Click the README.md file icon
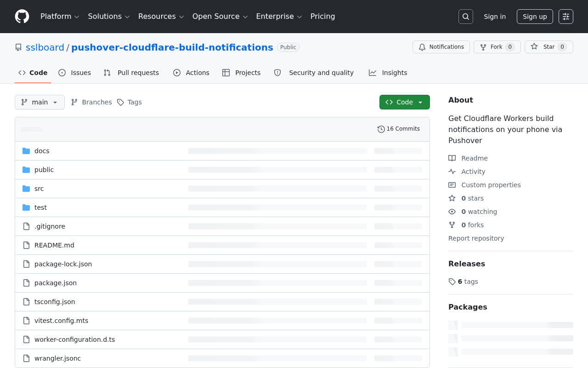 pyautogui.click(x=26, y=245)
